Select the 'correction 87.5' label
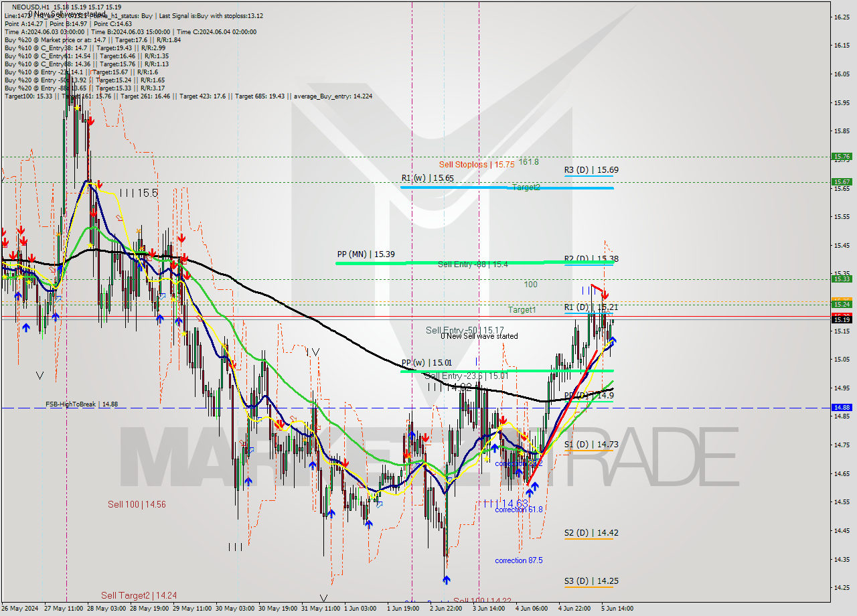The width and height of the screenshot is (857, 616). coord(519,560)
